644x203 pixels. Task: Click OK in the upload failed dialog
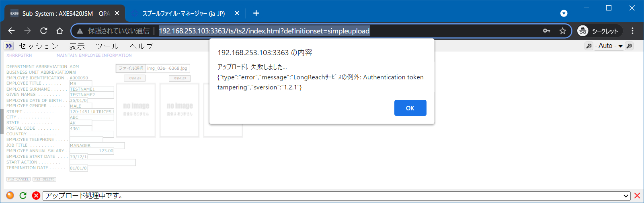pos(410,108)
